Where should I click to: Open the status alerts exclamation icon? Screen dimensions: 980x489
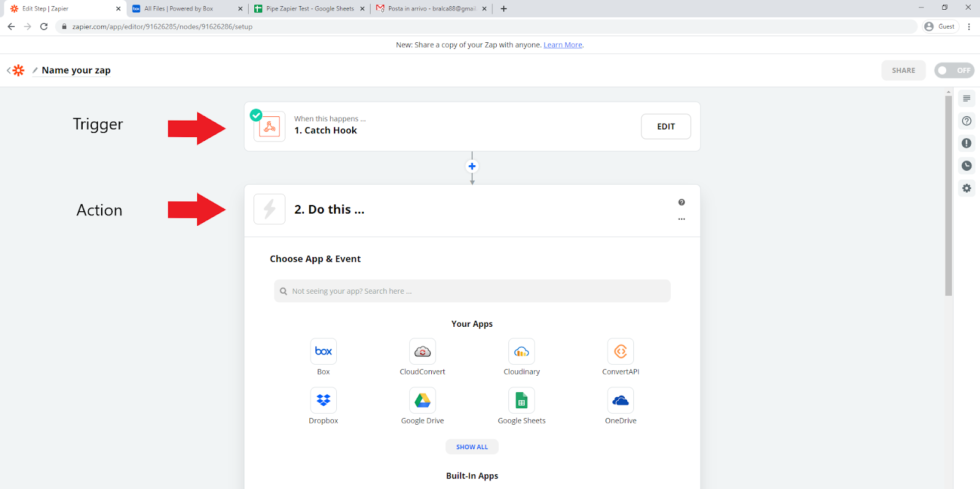coord(967,143)
